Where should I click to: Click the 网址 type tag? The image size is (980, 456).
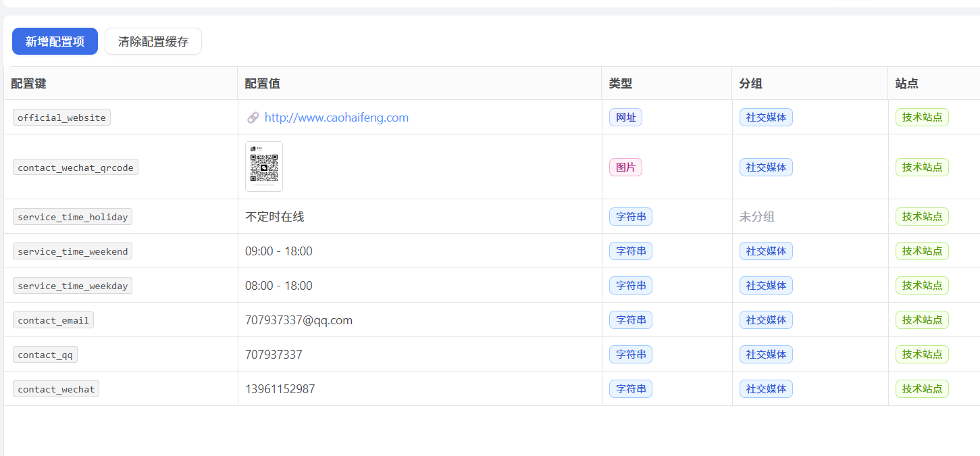(x=625, y=118)
